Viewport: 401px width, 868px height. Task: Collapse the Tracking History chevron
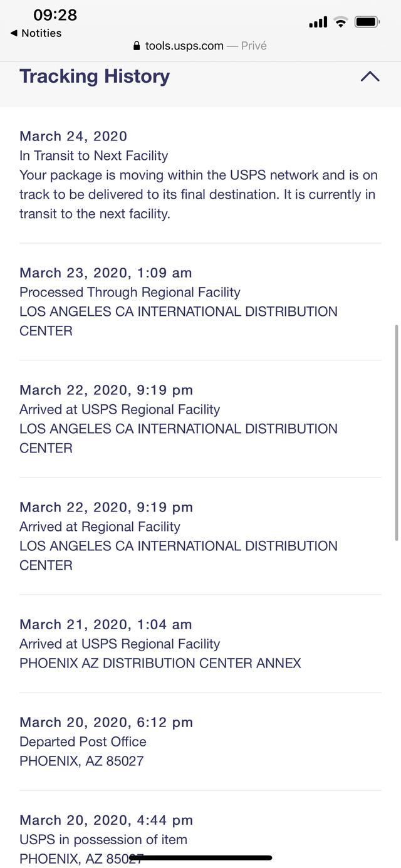[x=370, y=76]
